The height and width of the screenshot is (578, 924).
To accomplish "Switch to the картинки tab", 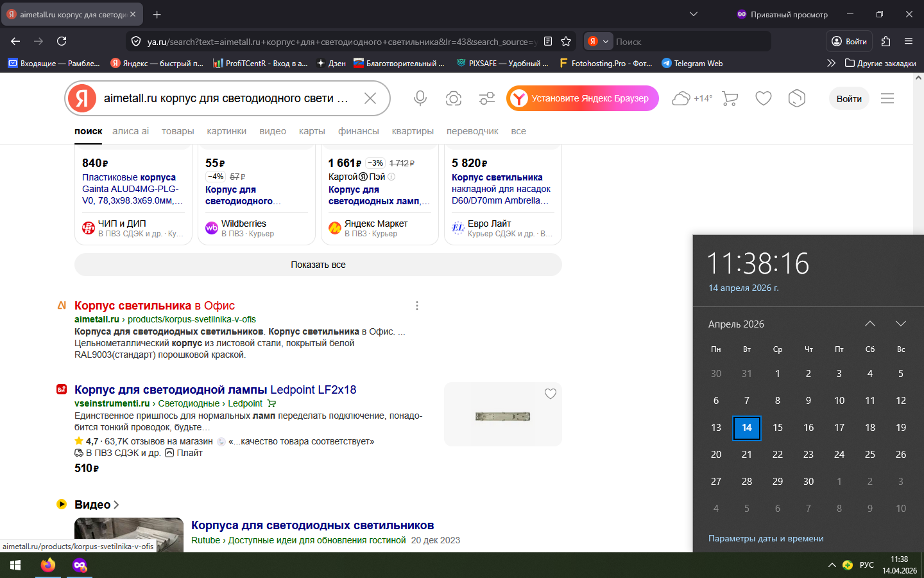I will [x=227, y=131].
